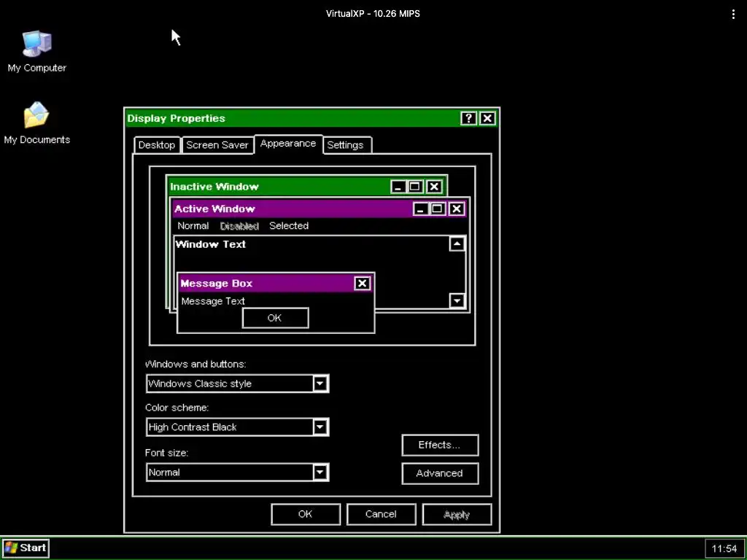Viewport: 747px width, 560px height.
Task: Click the Message Text label in preview
Action: tap(213, 301)
